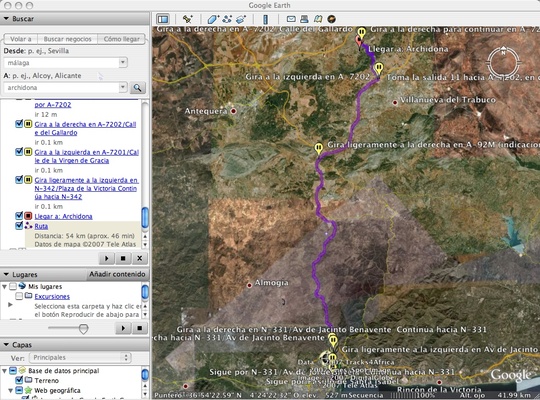Collapse the 'Capas' panel triangle
The width and height of the screenshot is (540, 400).
6,345
